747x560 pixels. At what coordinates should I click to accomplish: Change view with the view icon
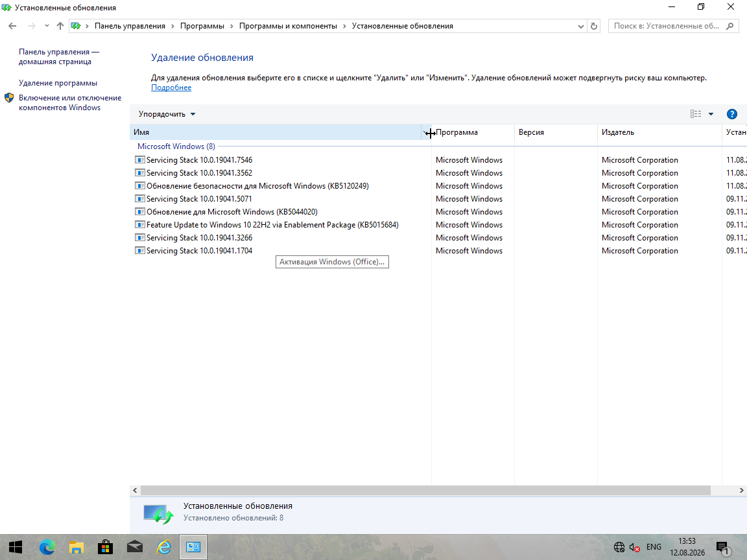pyautogui.click(x=696, y=114)
